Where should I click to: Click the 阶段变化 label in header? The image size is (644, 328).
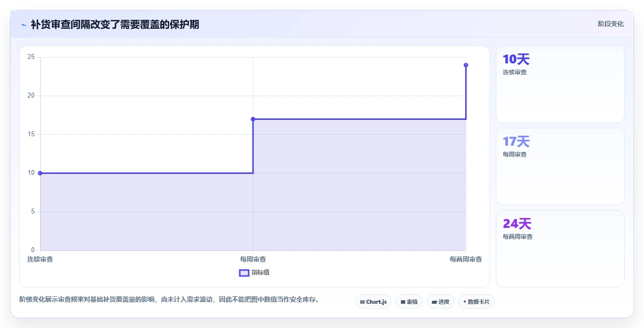(611, 24)
